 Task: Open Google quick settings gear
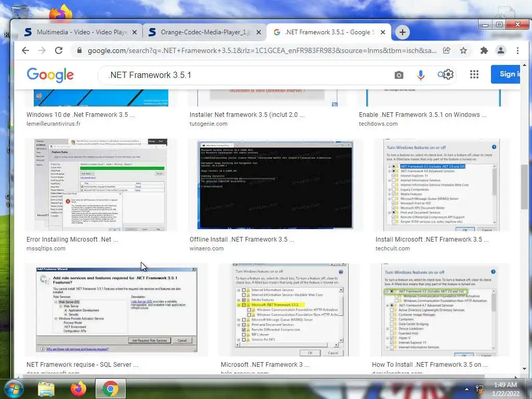448,74
